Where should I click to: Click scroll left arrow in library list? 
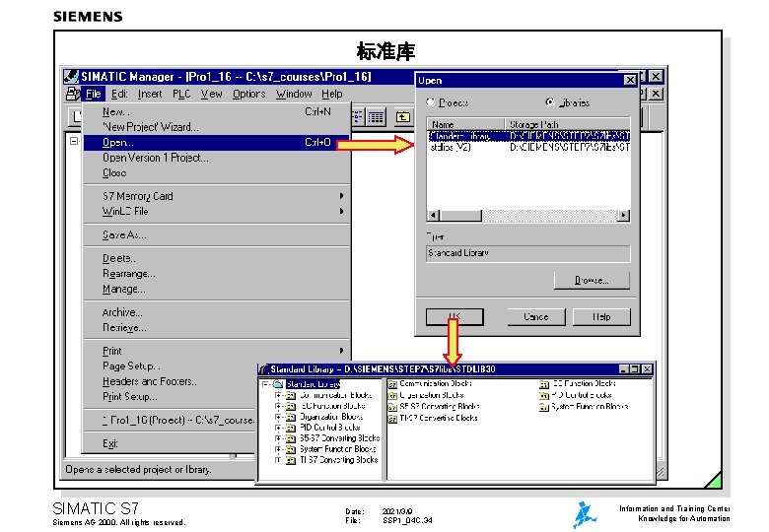434,216
